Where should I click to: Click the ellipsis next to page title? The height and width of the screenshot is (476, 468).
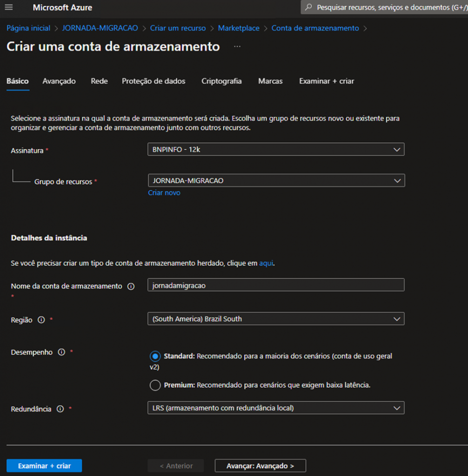[x=237, y=46]
